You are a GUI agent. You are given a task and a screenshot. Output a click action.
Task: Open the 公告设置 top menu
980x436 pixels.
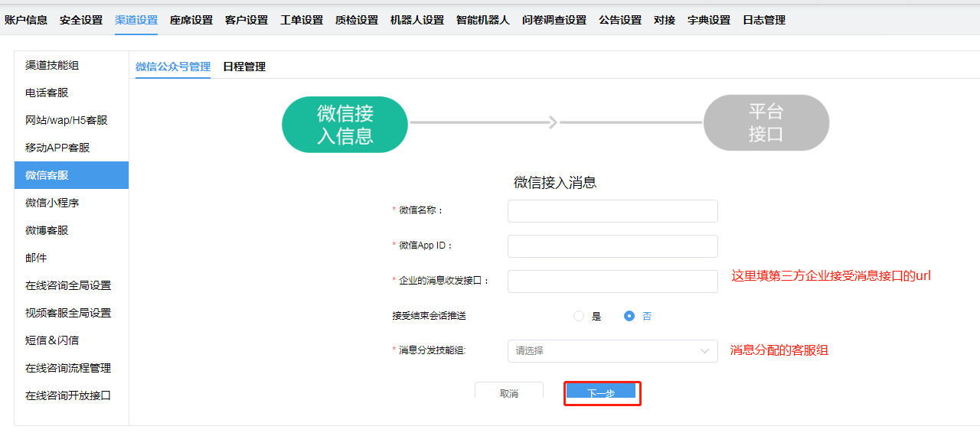(620, 20)
